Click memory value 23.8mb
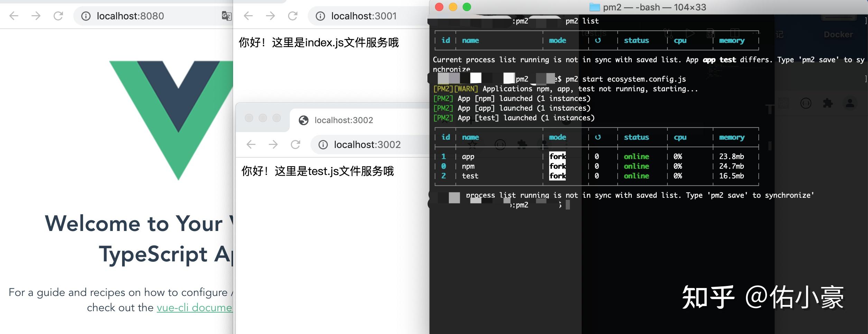Screen dimensions: 868x334 (731, 157)
